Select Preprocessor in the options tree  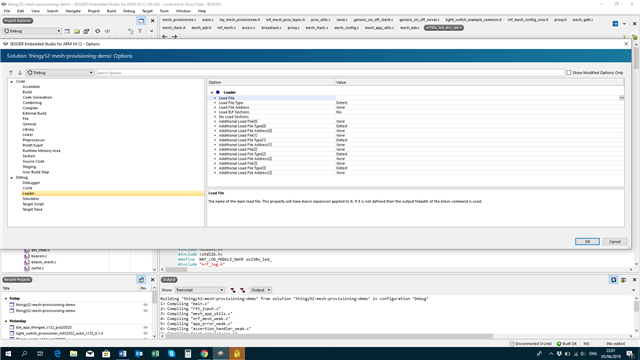[x=33, y=140]
